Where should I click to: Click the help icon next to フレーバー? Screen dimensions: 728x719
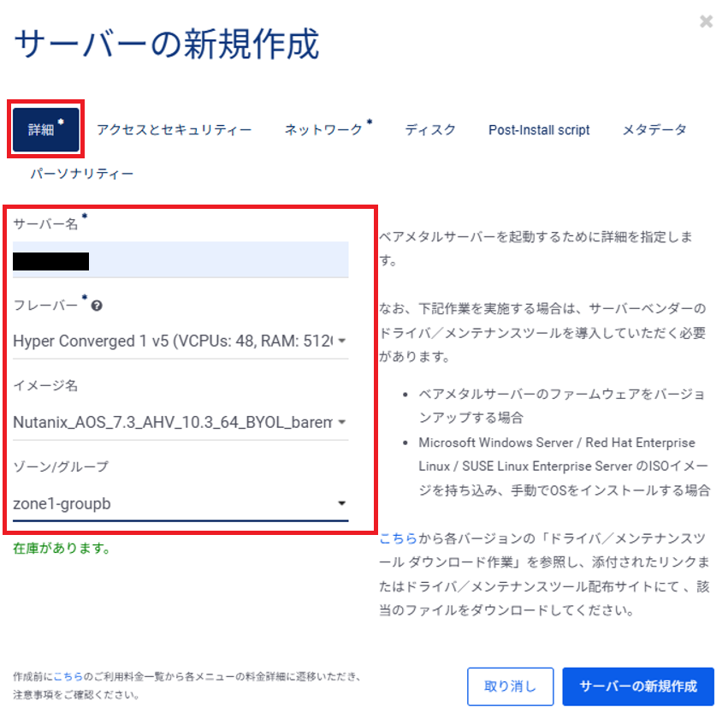point(98,306)
